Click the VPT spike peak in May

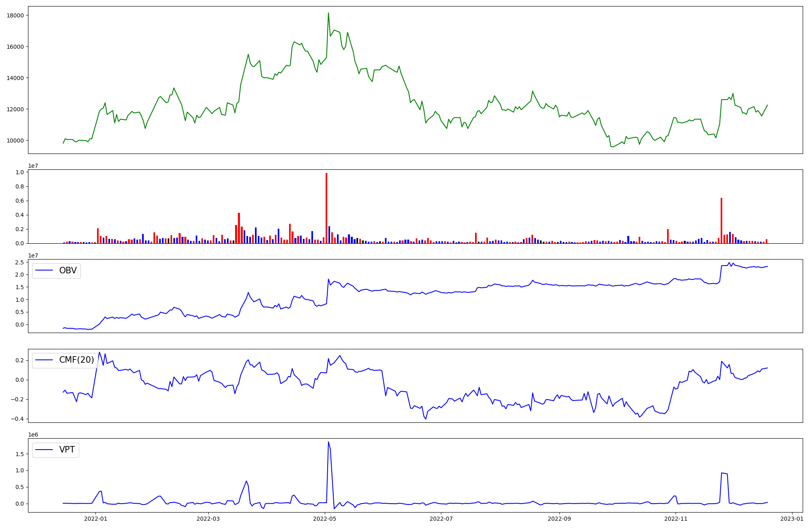coord(328,442)
